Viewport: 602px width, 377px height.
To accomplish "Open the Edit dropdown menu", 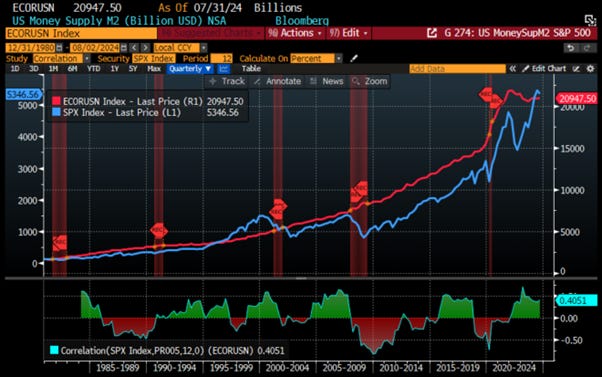I will 349,33.
